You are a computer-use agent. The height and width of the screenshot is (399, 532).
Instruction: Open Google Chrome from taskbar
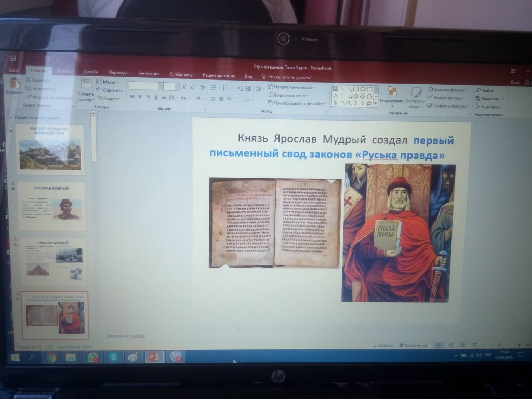tap(51, 357)
